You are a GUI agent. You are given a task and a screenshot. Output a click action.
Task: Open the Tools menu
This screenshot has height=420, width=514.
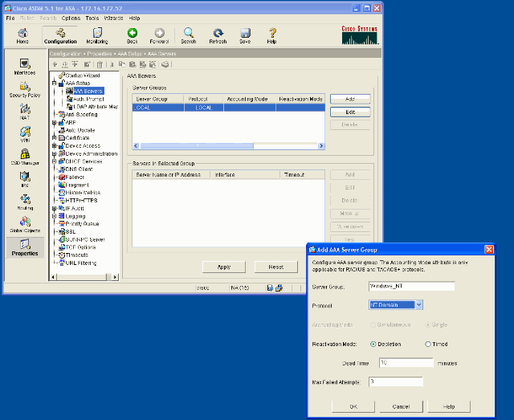[x=92, y=17]
